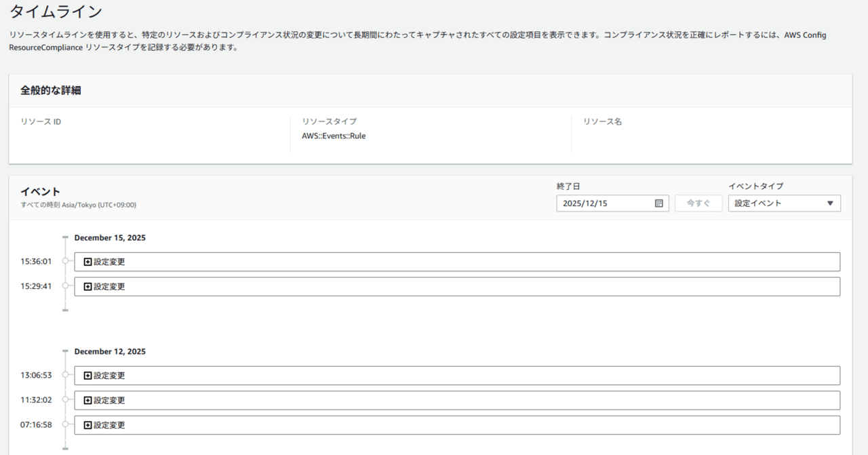Click the plus icon on the 15:29:41 event
Viewport: 868px width, 455px height.
tap(87, 287)
